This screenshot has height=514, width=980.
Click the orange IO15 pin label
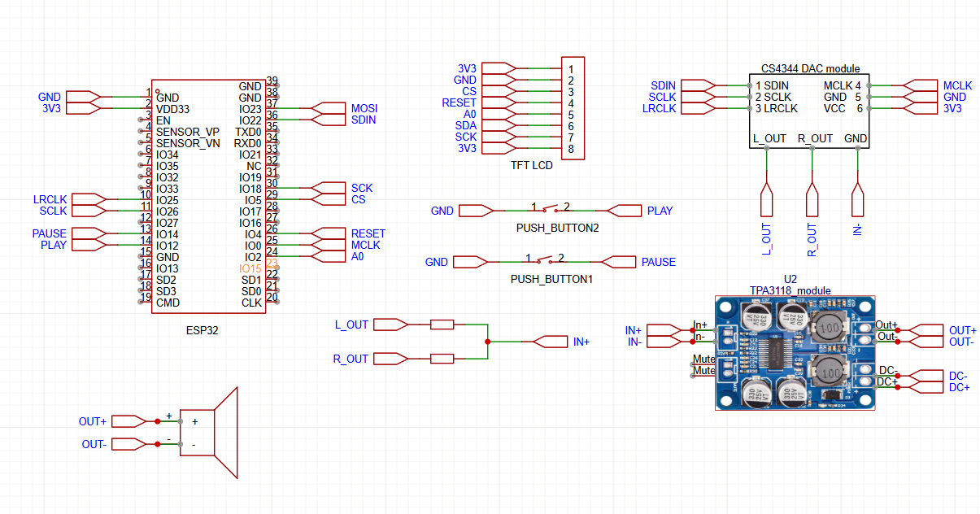point(250,268)
